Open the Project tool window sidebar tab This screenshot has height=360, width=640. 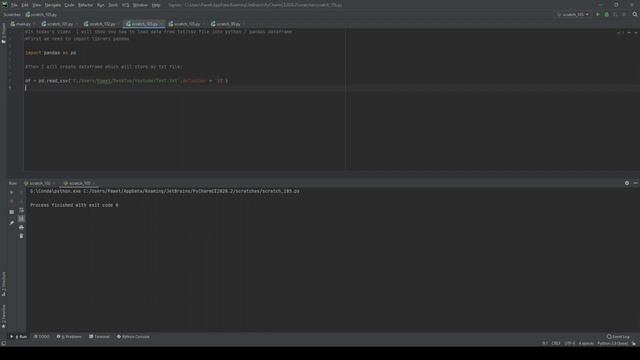[x=4, y=33]
